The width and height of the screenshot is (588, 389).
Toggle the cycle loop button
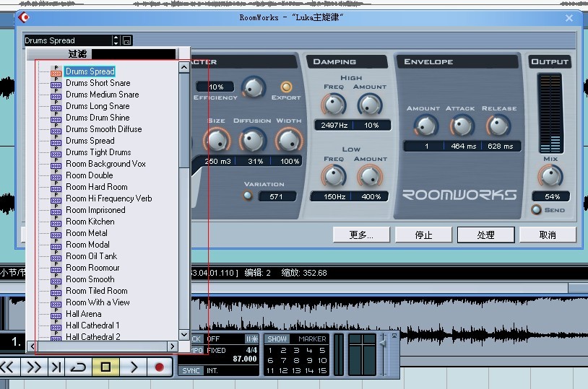click(x=78, y=367)
